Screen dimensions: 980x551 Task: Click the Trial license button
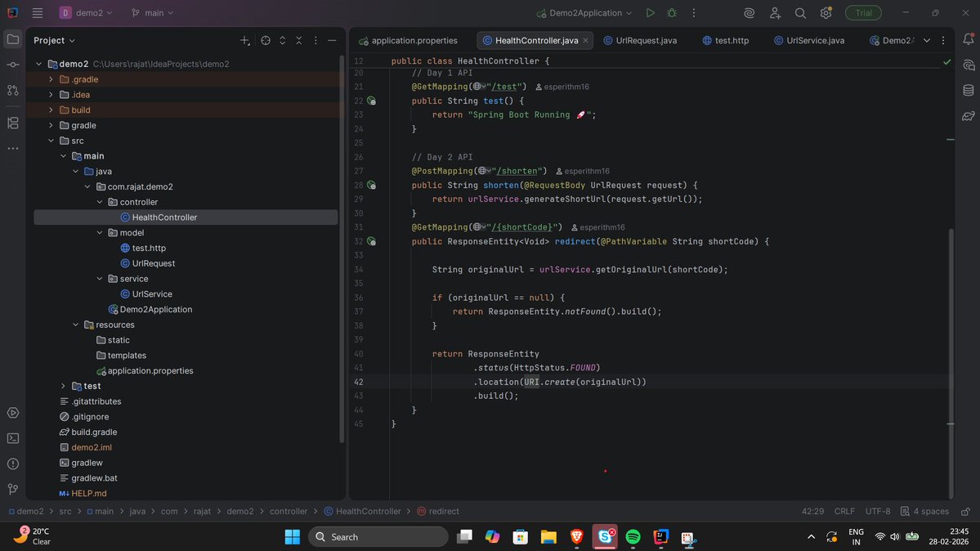coord(863,12)
